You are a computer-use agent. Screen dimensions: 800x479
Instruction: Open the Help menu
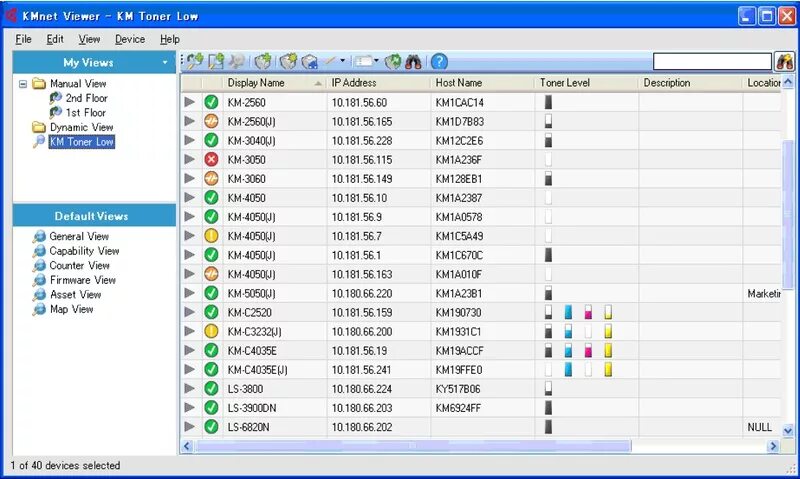tap(170, 39)
